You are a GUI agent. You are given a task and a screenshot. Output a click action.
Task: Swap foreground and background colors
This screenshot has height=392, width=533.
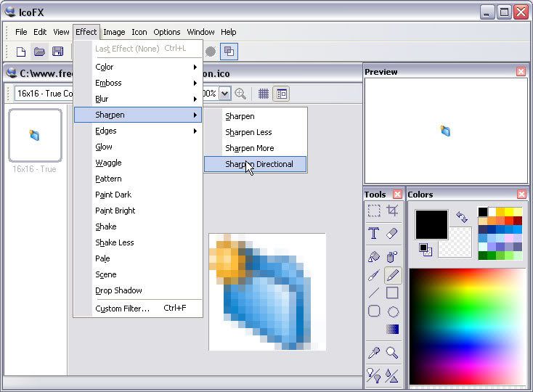461,217
